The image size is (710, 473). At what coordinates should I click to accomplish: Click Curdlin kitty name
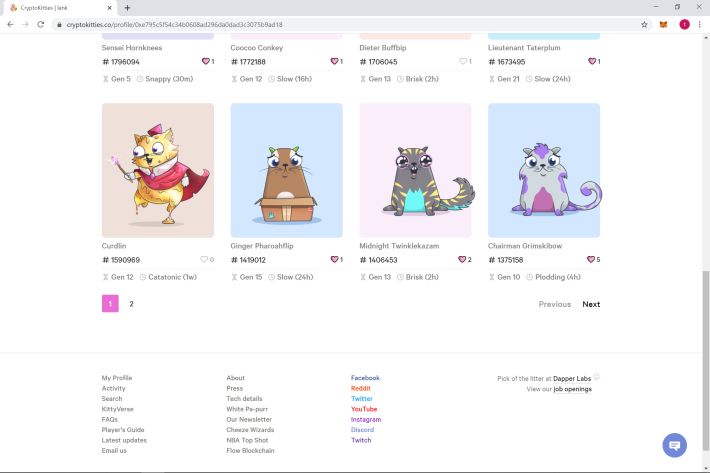(x=114, y=246)
